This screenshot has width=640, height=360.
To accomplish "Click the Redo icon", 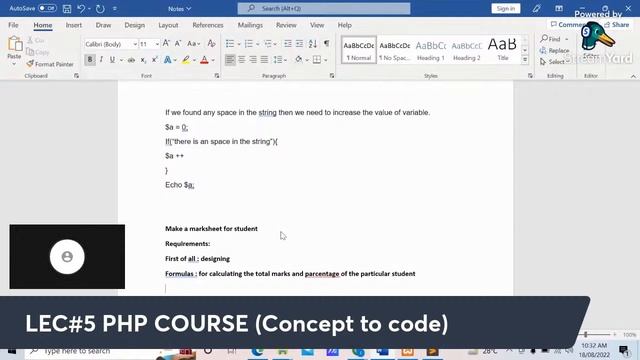I will coord(100,9).
